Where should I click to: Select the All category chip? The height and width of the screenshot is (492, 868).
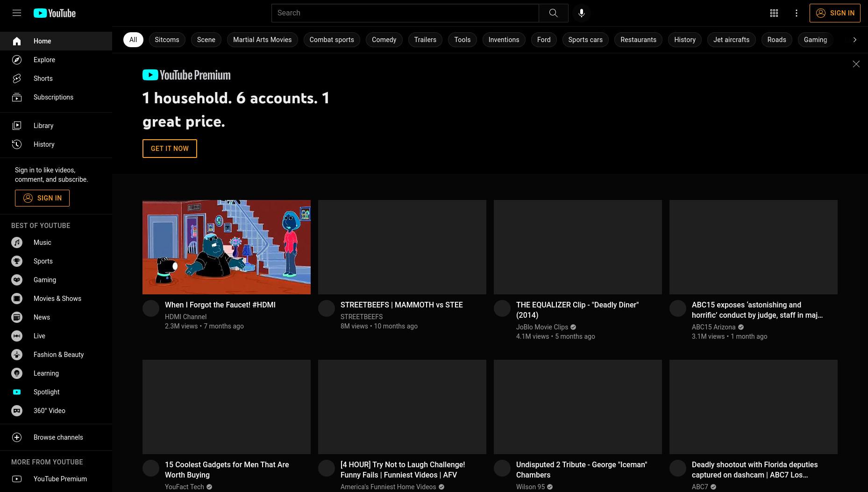point(133,40)
